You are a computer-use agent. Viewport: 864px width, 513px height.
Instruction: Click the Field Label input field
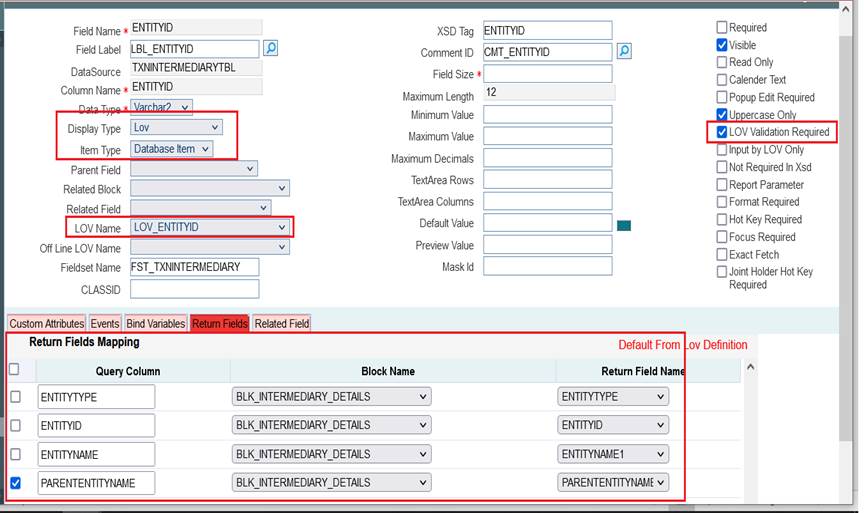pos(195,49)
